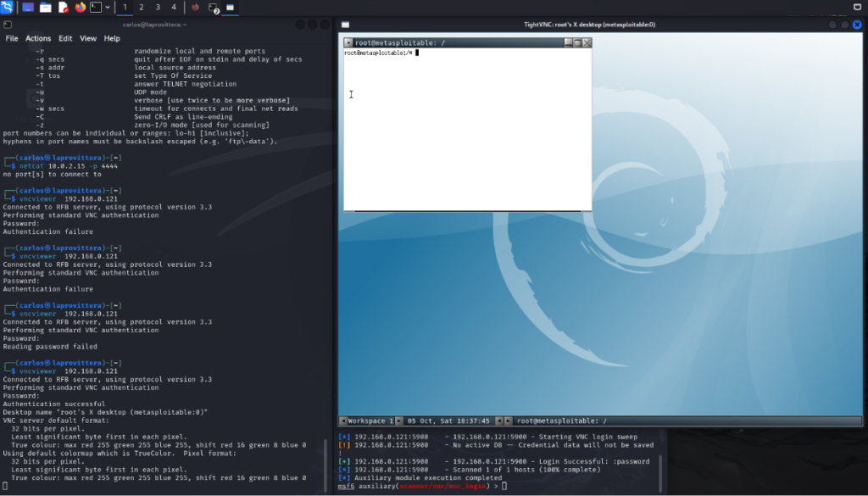This screenshot has height=496, width=868.
Task: Launch the text editor panel icon
Action: tap(63, 7)
